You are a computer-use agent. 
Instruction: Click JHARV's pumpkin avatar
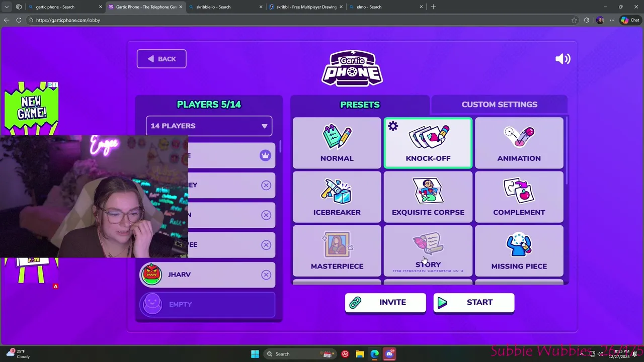click(x=151, y=275)
